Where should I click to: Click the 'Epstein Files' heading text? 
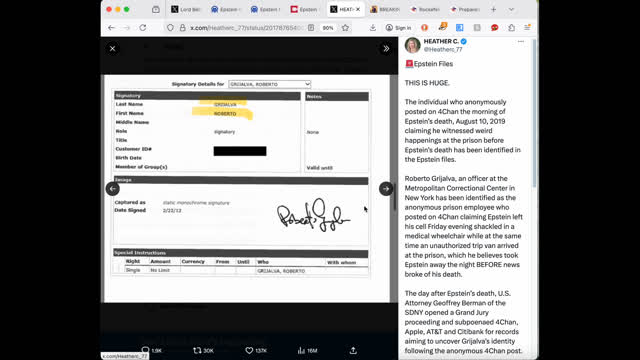click(x=433, y=64)
